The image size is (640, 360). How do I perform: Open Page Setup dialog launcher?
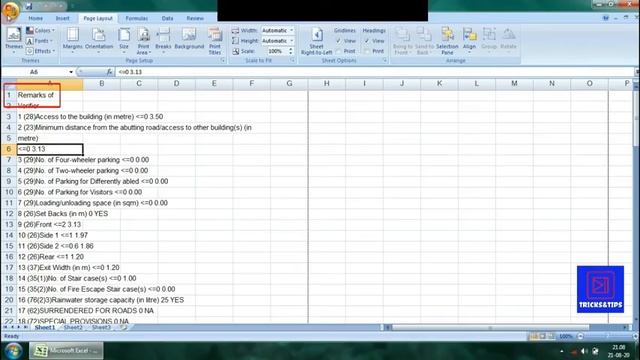pyautogui.click(x=223, y=60)
